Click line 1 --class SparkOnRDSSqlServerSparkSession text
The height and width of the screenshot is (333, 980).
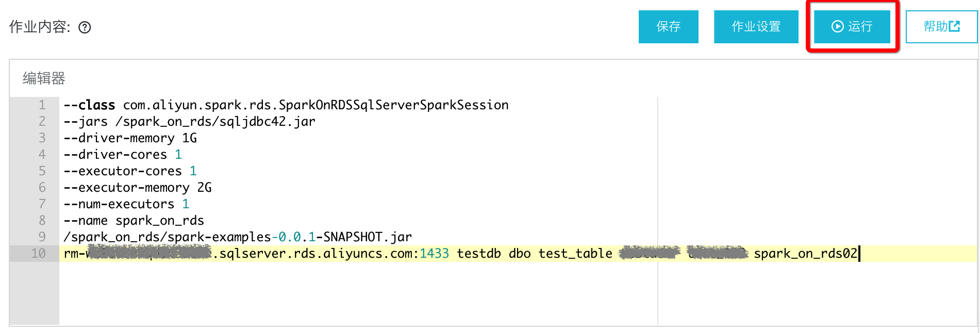(286, 105)
